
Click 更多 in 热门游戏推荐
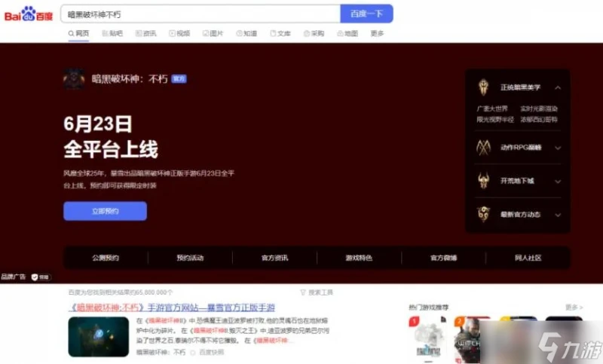click(x=574, y=307)
